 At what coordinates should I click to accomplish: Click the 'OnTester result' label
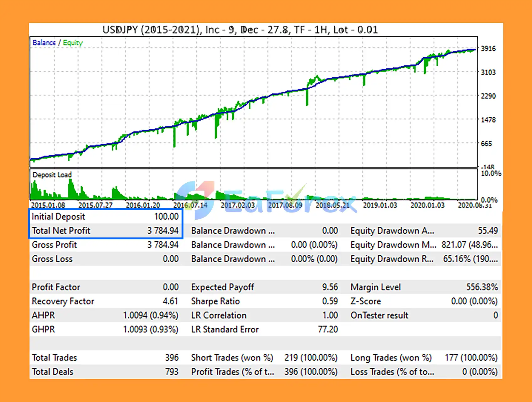coord(379,315)
